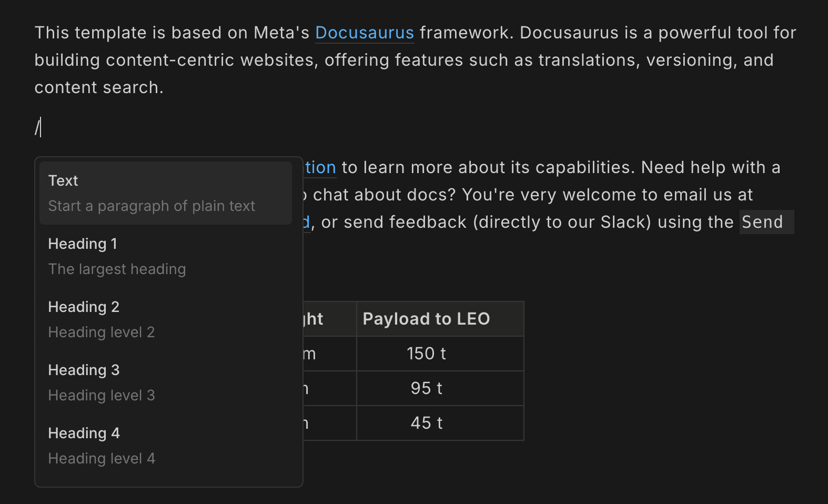The width and height of the screenshot is (828, 504).
Task: Click the 'Send' inline code text
Action: pyautogui.click(x=762, y=222)
